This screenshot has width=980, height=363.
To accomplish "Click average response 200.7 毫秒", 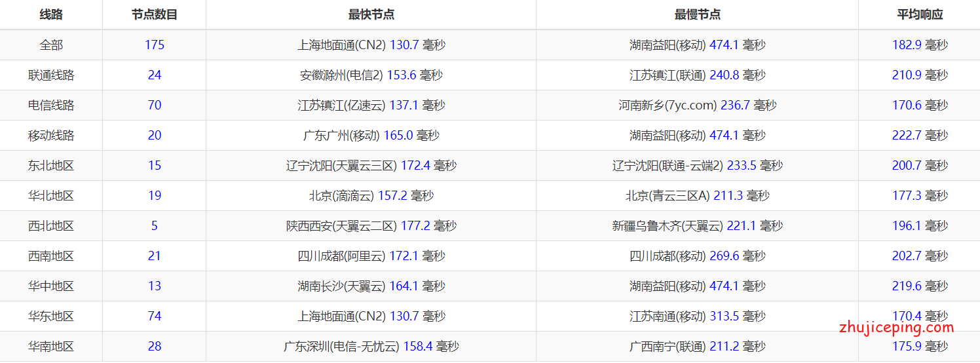I will (920, 166).
